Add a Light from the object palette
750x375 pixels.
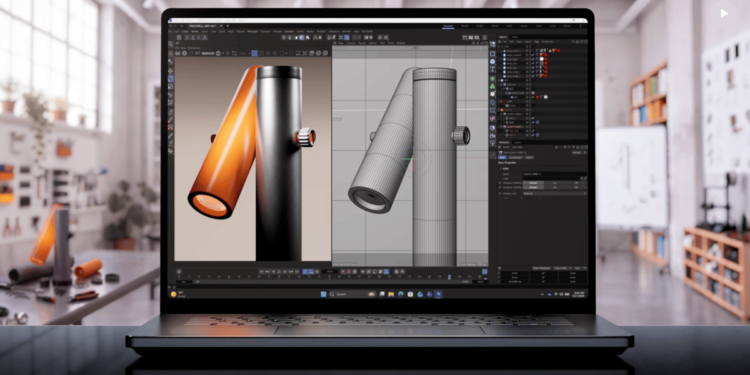coord(493,143)
